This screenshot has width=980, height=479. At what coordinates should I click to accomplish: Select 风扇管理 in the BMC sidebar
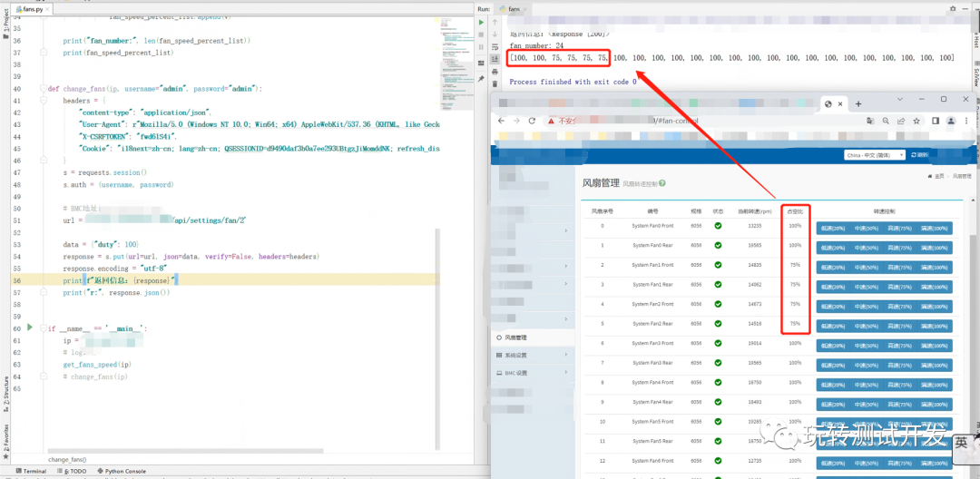pos(533,337)
